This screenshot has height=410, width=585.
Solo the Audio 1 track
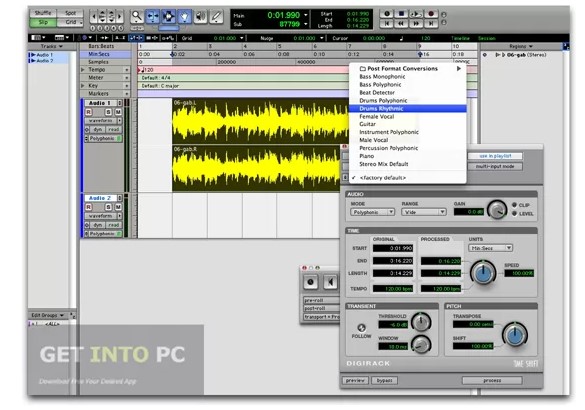(x=108, y=112)
